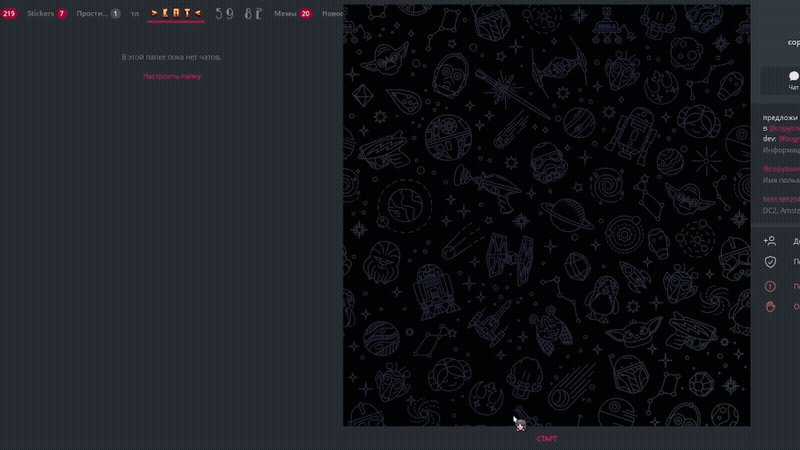Viewport: 800px width, 450px height.
Task: Open the folder tab with 219 unread badge
Action: pyautogui.click(x=9, y=14)
